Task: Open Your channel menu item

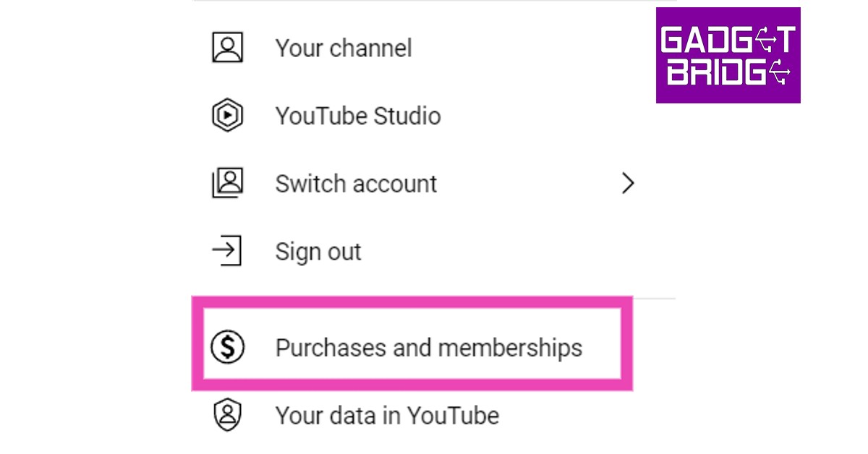Action: click(344, 48)
